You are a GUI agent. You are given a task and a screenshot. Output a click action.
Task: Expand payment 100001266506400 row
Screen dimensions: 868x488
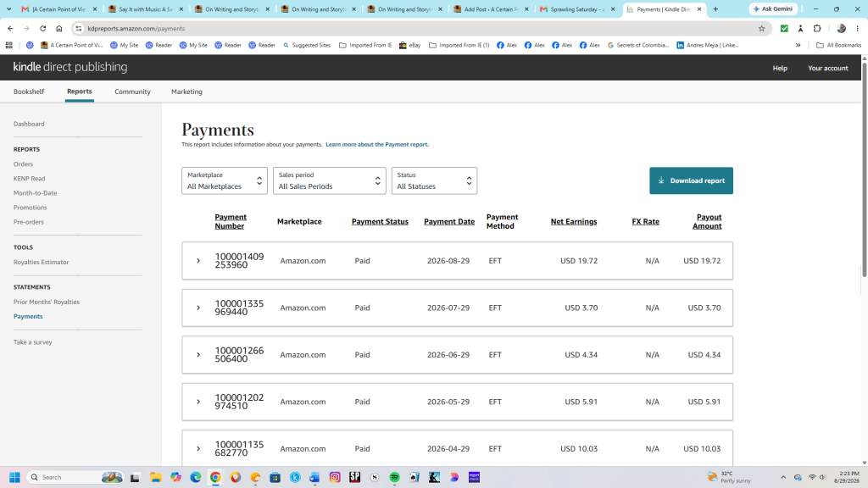point(198,355)
